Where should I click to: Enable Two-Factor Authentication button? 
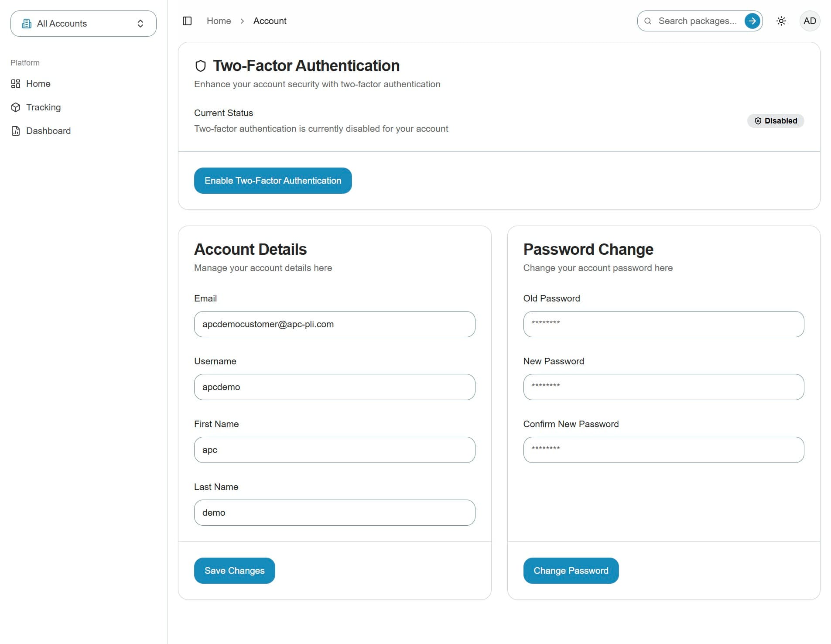[x=273, y=181]
